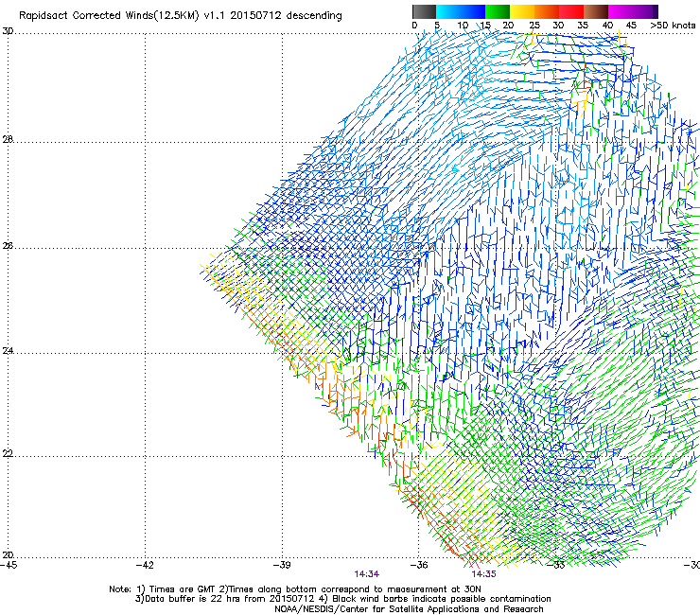Click the brown 35–40 knots color bar segment
The width and height of the screenshot is (700, 615).
[x=596, y=11]
